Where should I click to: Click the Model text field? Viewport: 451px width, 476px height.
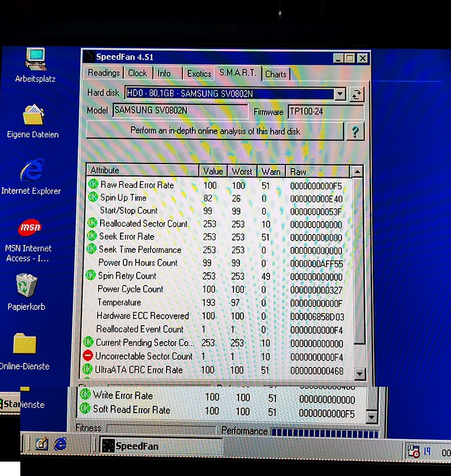(180, 110)
